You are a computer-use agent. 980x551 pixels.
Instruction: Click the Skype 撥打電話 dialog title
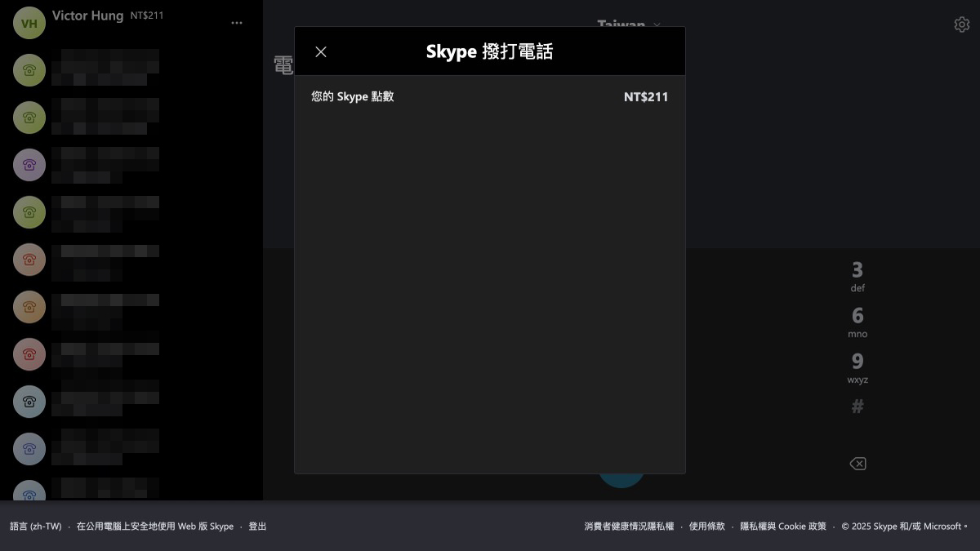489,51
